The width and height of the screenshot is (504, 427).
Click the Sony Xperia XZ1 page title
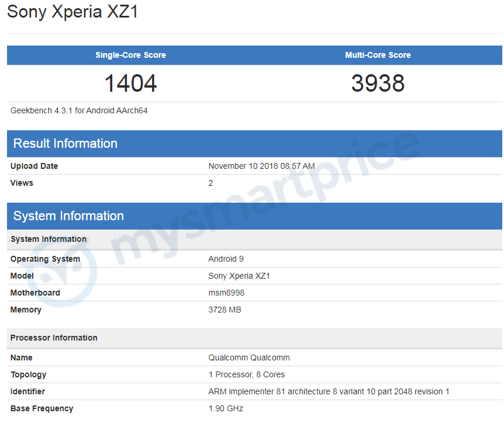pos(73,12)
